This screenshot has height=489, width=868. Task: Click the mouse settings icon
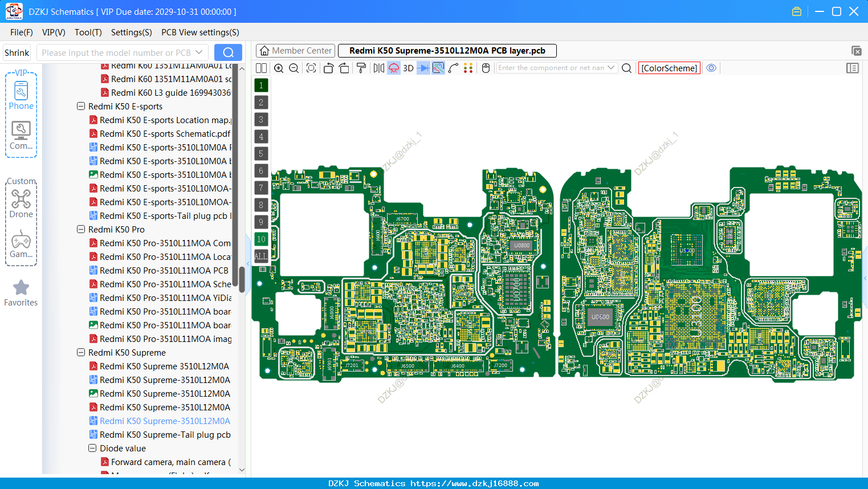(x=486, y=68)
